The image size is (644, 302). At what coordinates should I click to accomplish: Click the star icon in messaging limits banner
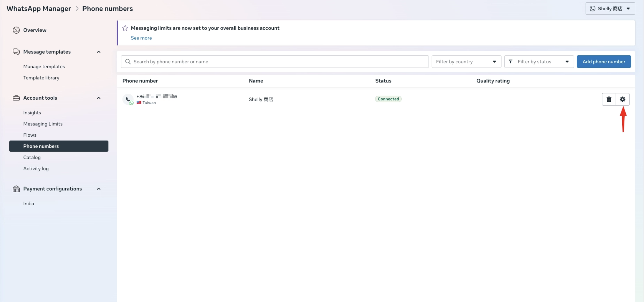[x=125, y=28]
